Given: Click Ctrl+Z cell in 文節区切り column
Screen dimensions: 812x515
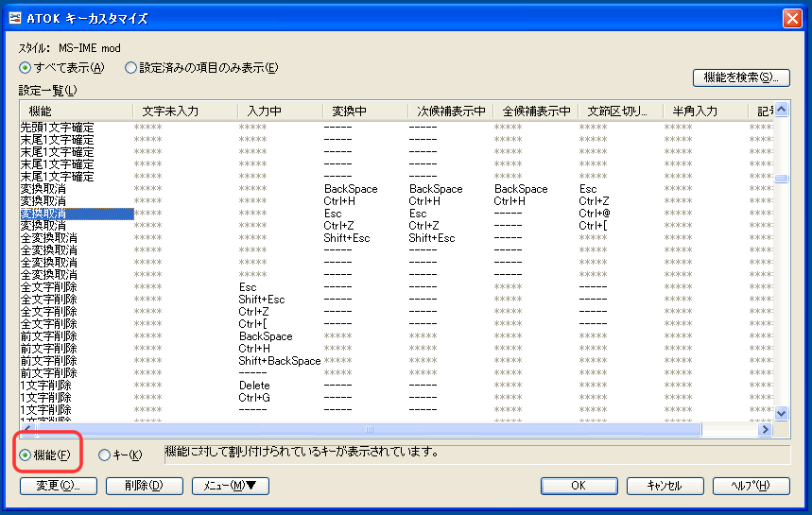Looking at the screenshot, I should (x=594, y=201).
